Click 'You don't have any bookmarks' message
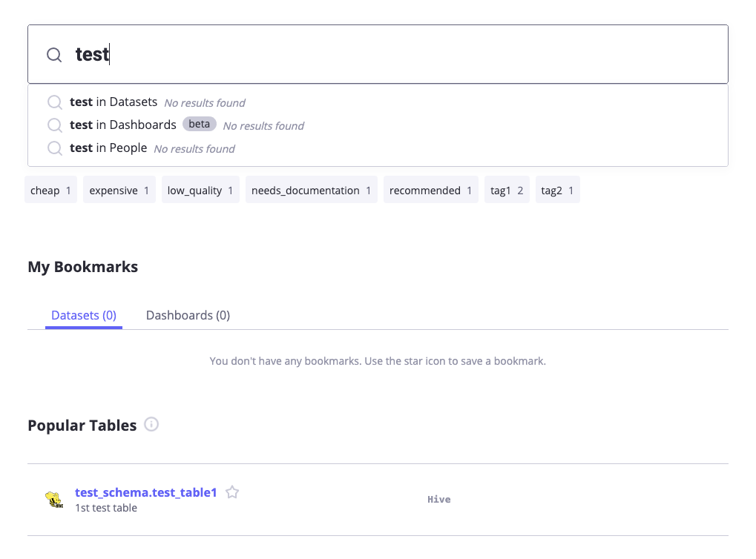The width and height of the screenshot is (756, 559). point(378,361)
